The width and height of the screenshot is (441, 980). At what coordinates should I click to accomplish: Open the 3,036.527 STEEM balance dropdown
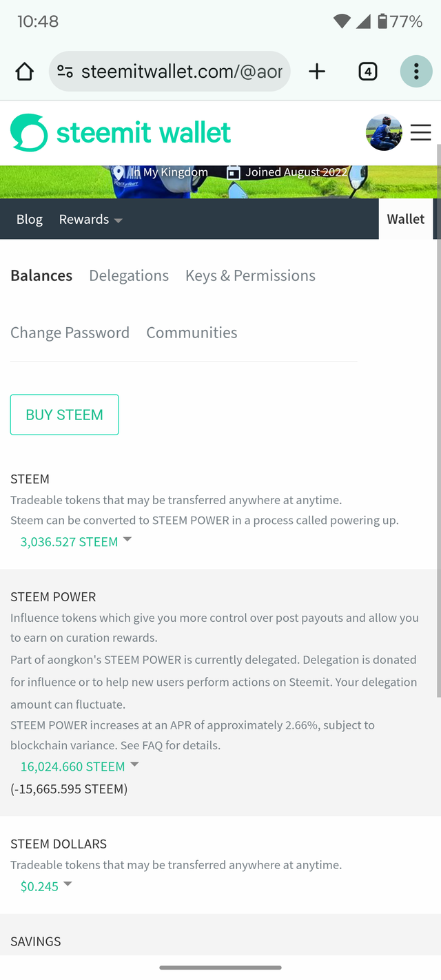76,542
